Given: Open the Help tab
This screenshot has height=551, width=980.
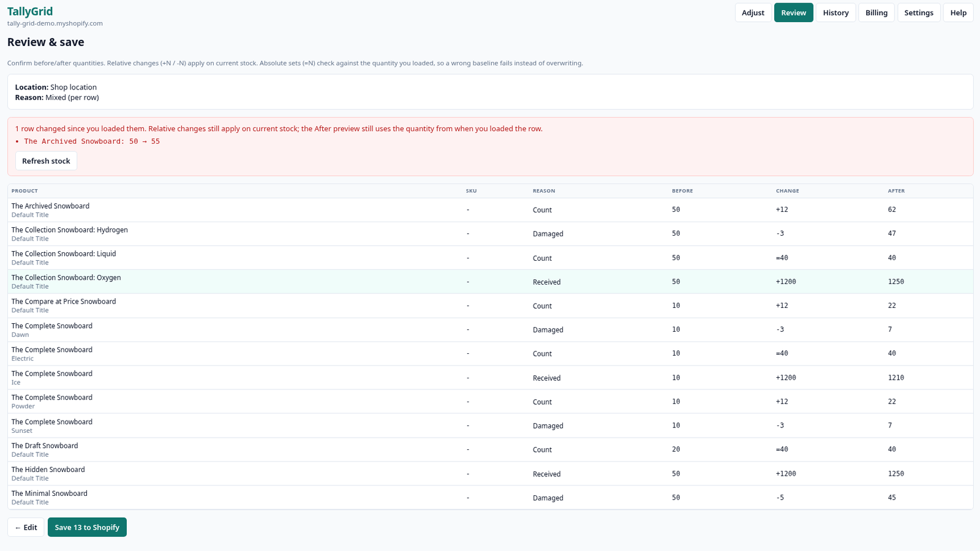Looking at the screenshot, I should [959, 13].
